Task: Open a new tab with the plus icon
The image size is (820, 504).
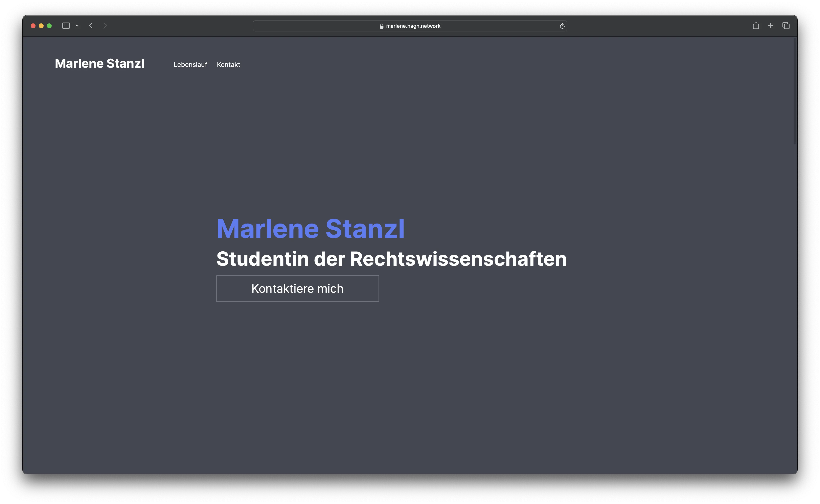Action: point(771,26)
